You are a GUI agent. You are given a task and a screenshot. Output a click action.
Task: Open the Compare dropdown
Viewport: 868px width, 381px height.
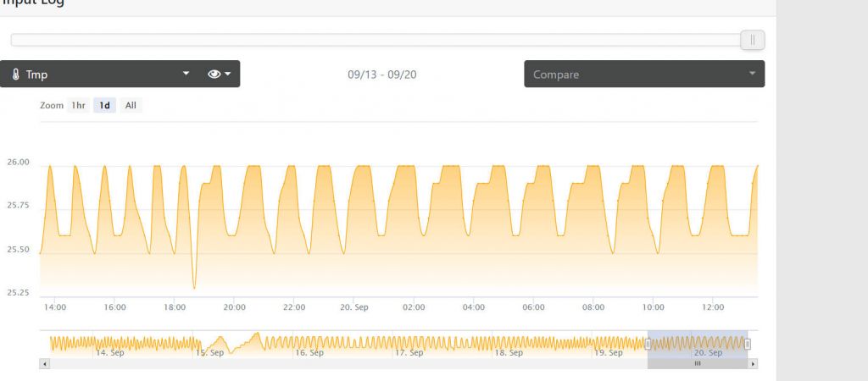pyautogui.click(x=643, y=75)
